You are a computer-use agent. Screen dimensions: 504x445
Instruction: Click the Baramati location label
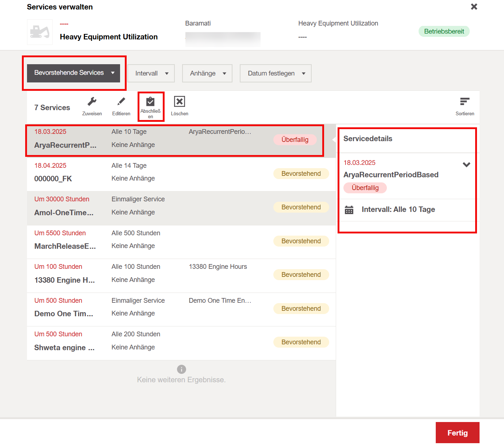tap(198, 23)
